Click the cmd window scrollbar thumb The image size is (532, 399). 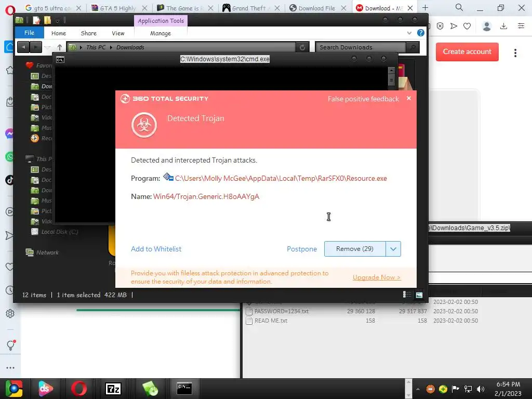[391, 81]
